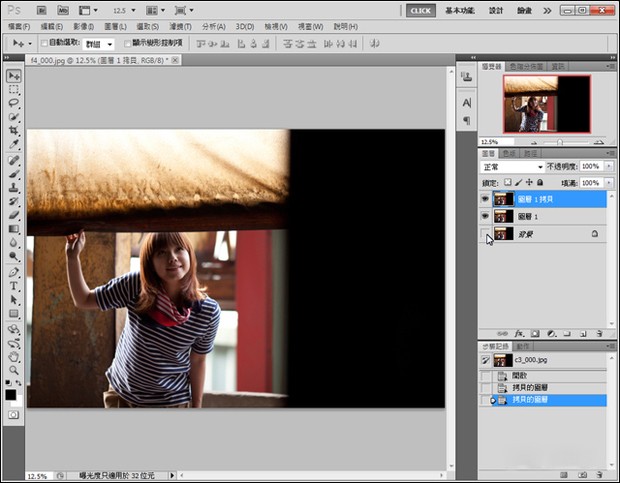
Task: Hide the 圖層 1 拷貝 layer eye
Action: tap(486, 199)
